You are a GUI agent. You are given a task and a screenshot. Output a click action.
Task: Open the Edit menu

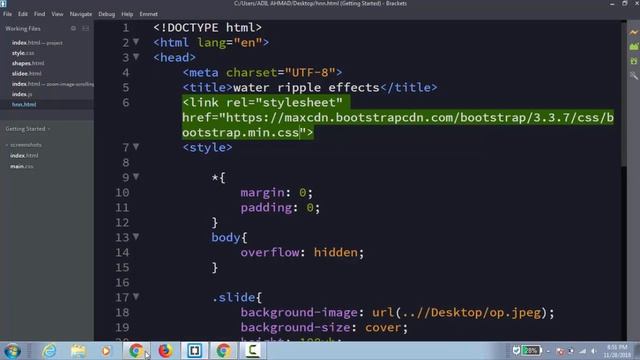(x=23, y=14)
